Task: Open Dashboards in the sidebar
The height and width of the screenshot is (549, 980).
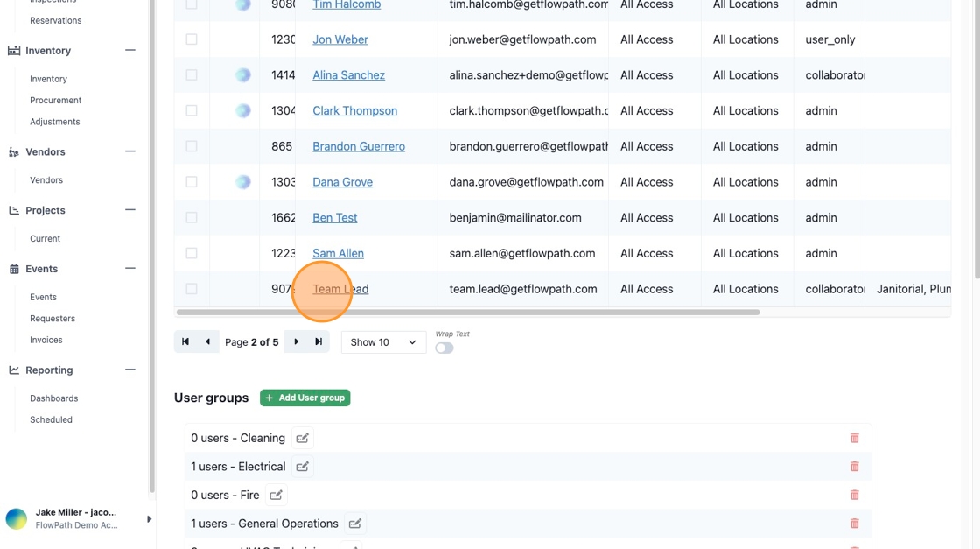Action: tap(53, 398)
